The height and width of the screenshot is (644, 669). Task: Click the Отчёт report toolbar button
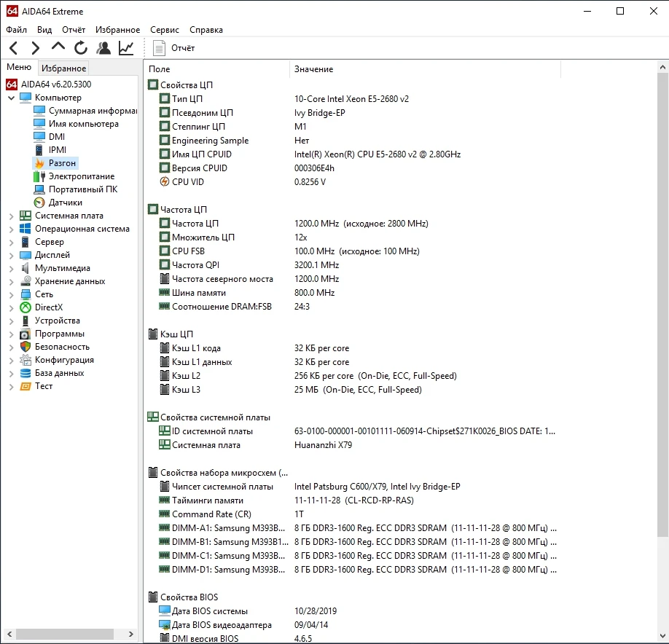[x=173, y=48]
